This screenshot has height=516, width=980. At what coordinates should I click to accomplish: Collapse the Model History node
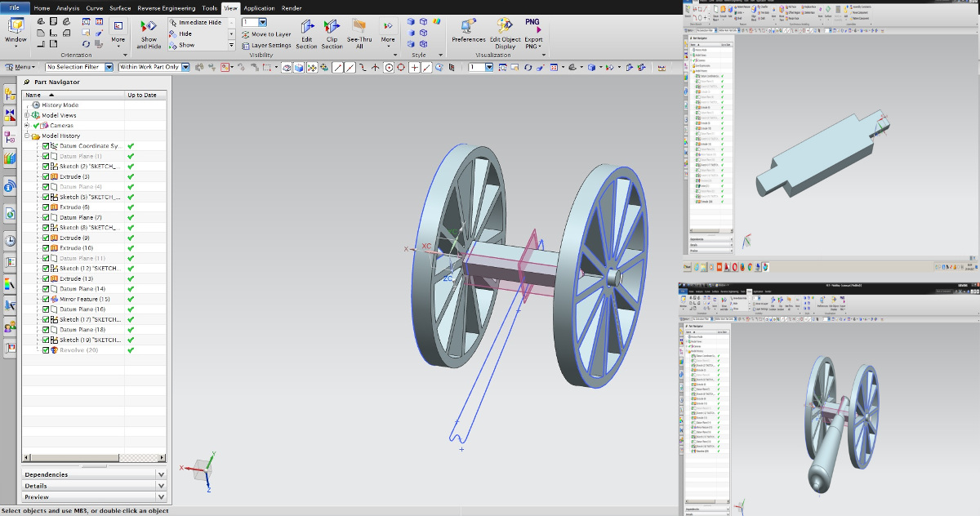pyautogui.click(x=26, y=136)
